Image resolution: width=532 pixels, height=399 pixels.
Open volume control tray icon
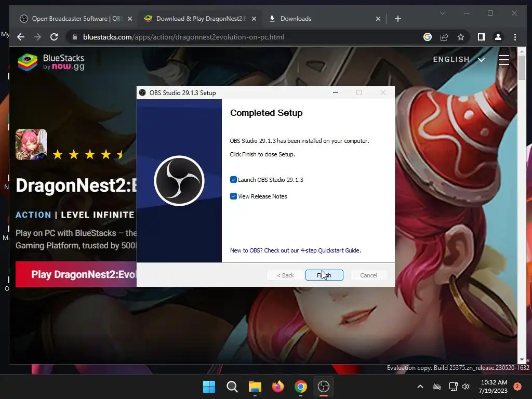pos(465,387)
